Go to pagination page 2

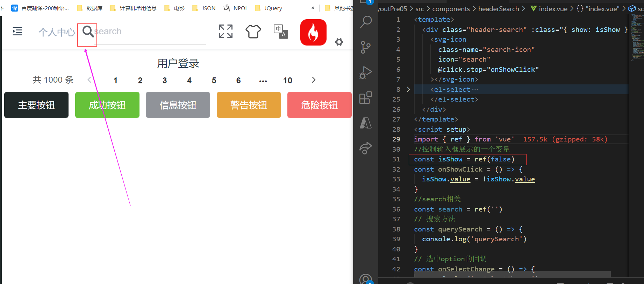[x=140, y=81]
